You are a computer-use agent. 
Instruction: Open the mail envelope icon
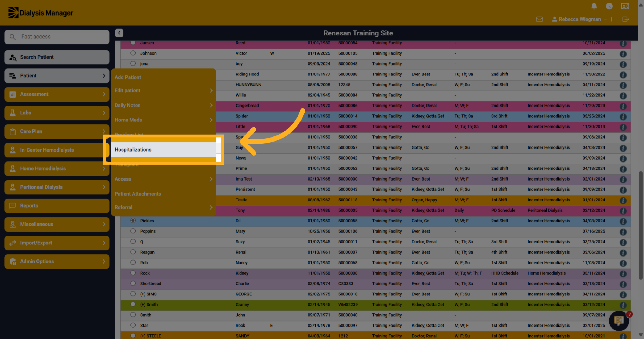539,19
